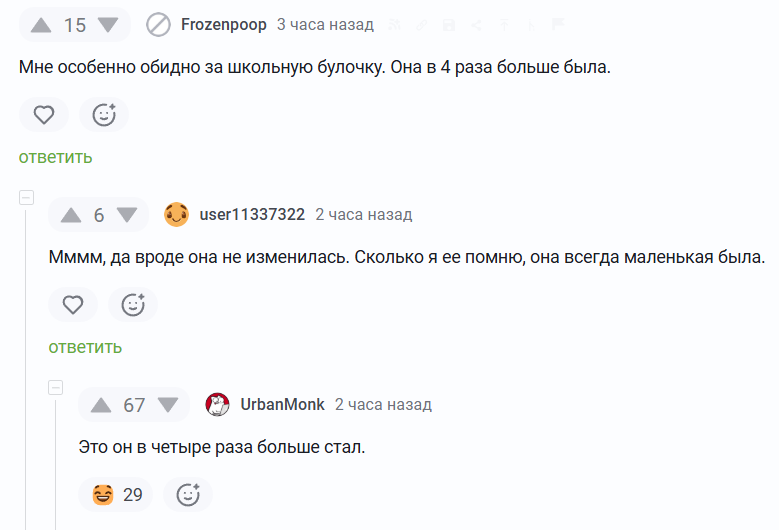Report Frozenpoop's comment with the flag icon
The width and height of the screenshot is (779, 530).
coord(558,25)
